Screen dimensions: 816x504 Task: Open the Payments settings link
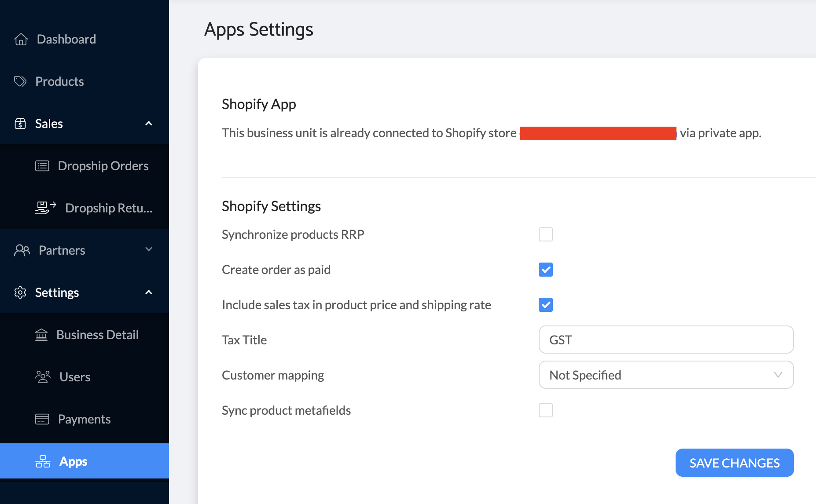point(84,419)
